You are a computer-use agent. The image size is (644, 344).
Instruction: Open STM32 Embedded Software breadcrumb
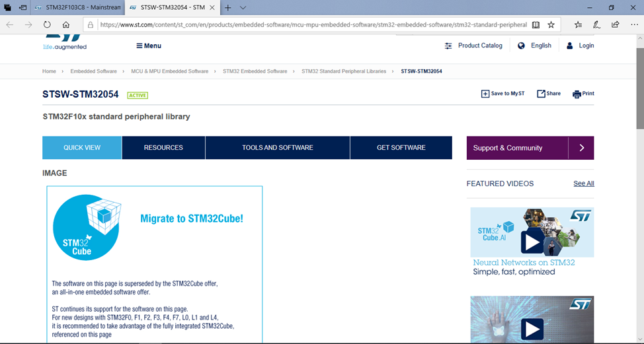(x=255, y=71)
